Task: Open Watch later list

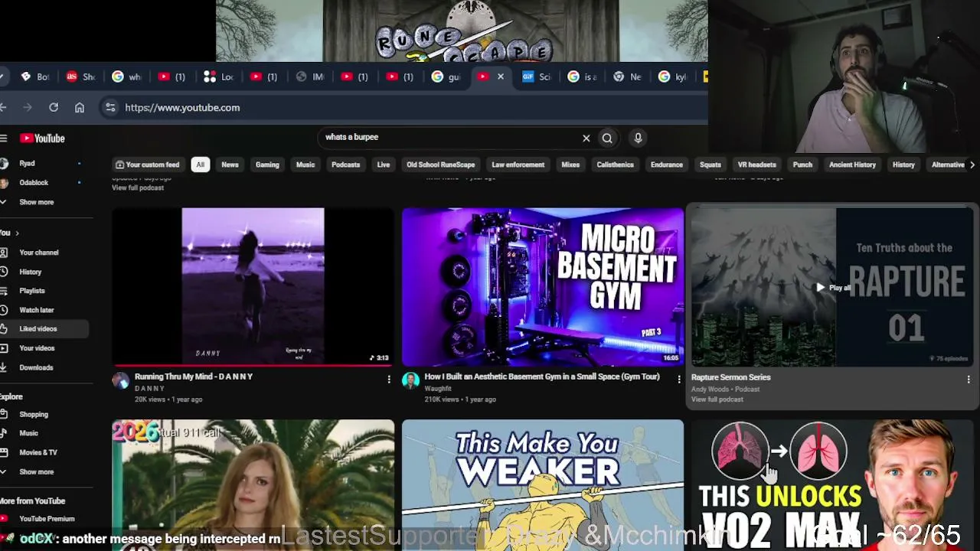Action: 37,310
